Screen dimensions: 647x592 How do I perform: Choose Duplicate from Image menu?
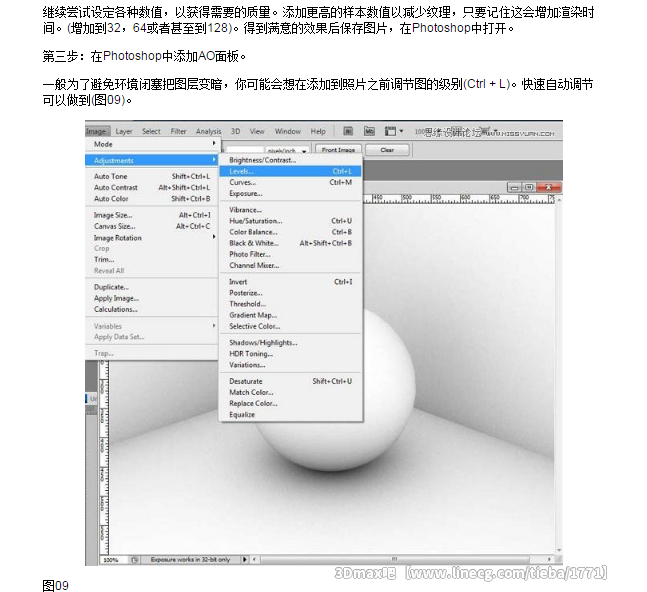click(x=151, y=287)
